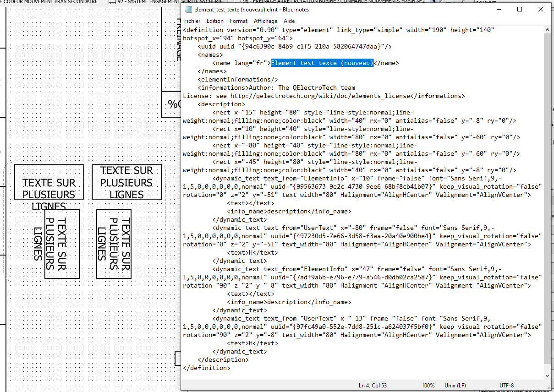Switch to tab 92 Système Engagement Sortie Sacherie
Screen dimensions: 554x392
(147, 2)
